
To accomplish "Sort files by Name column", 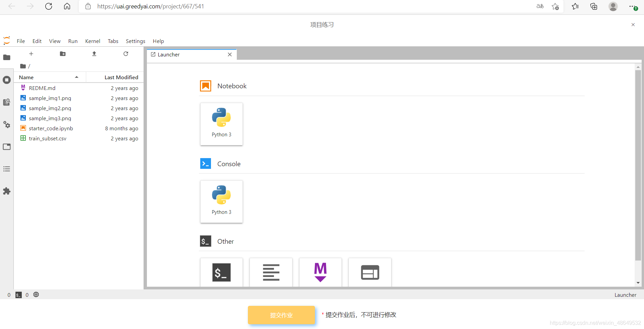I will [49, 77].
